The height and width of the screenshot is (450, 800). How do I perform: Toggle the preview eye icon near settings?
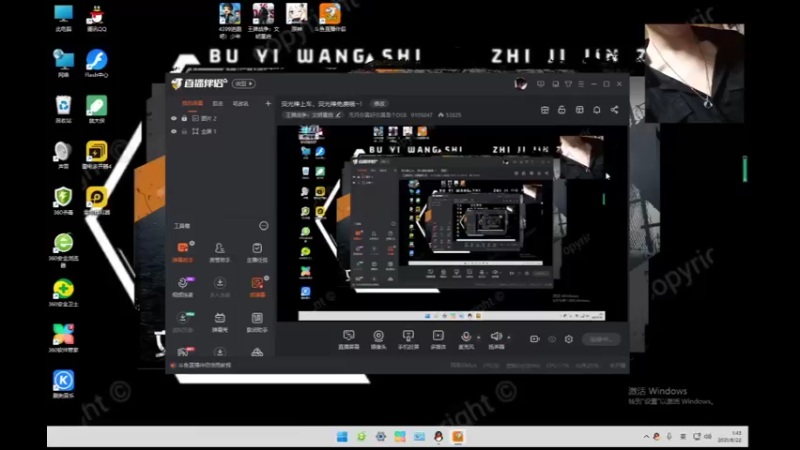(x=552, y=339)
